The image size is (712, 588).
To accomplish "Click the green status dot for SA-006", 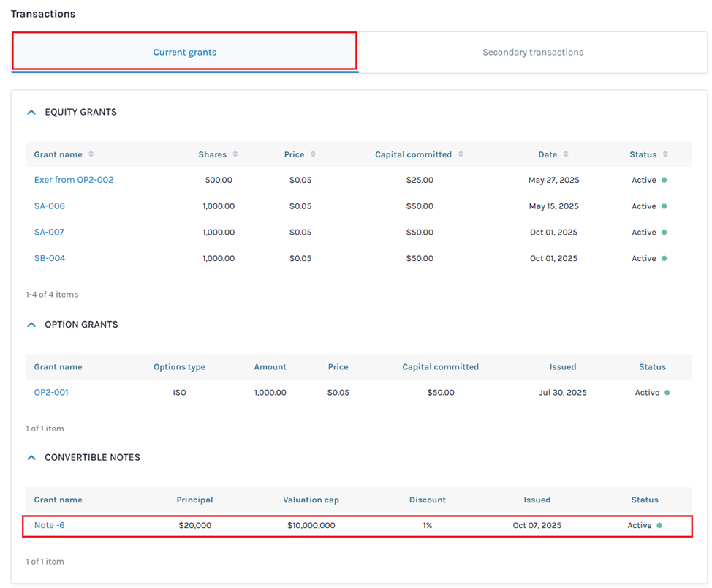I will tap(664, 206).
